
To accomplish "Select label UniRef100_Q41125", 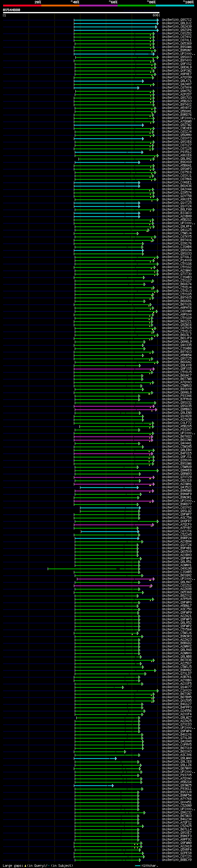I will [x=177, y=230].
